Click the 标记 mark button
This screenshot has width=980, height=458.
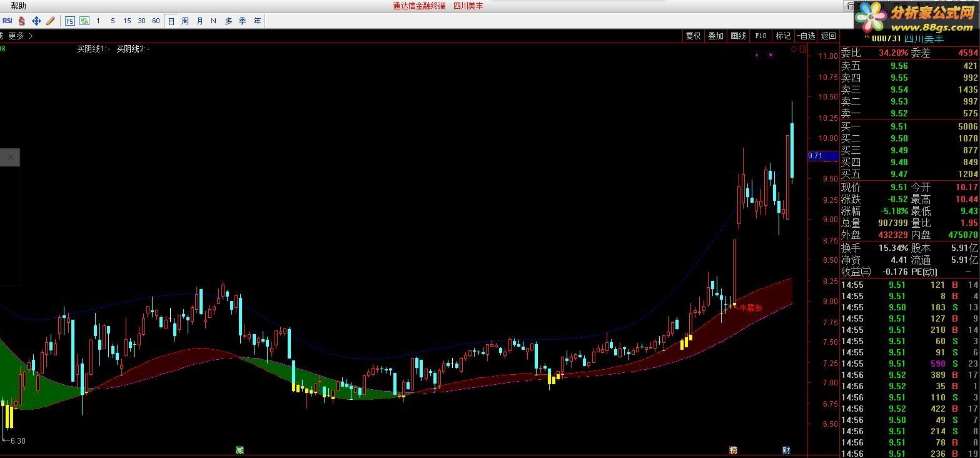click(783, 36)
